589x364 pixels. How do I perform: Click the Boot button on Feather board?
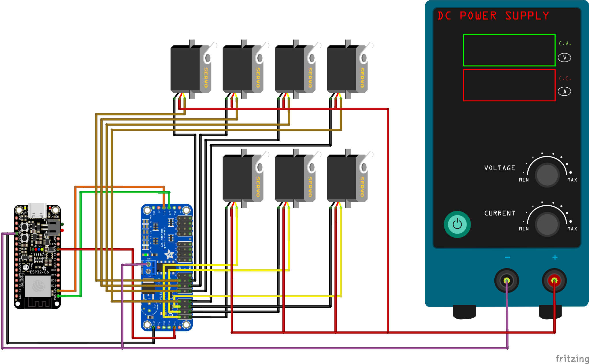[24, 238]
